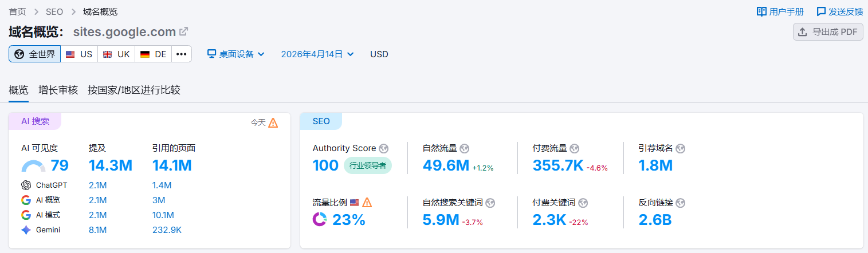Switch to the 增长审核 tab
The image size is (868, 253).
[58, 90]
